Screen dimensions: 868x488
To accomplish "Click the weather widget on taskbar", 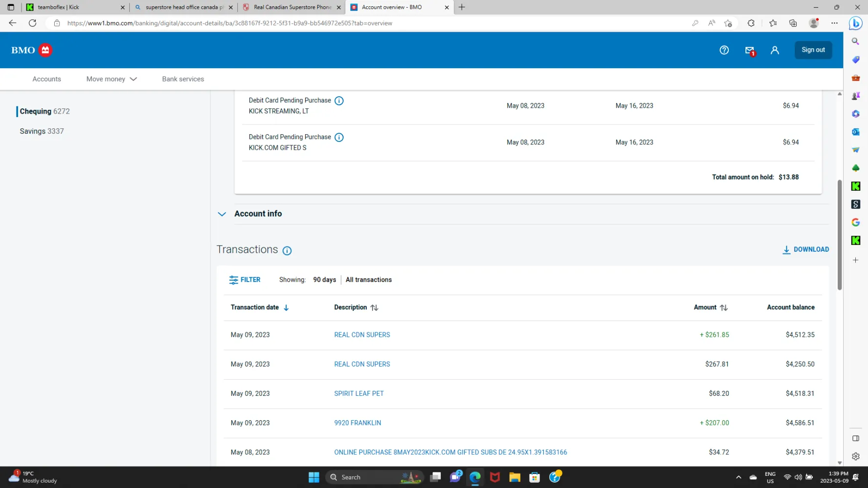I will 33,477.
